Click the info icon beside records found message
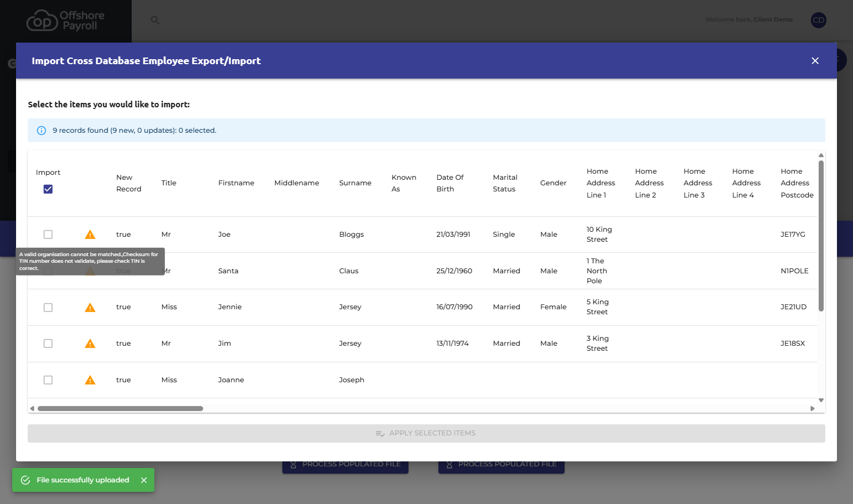 (42, 131)
